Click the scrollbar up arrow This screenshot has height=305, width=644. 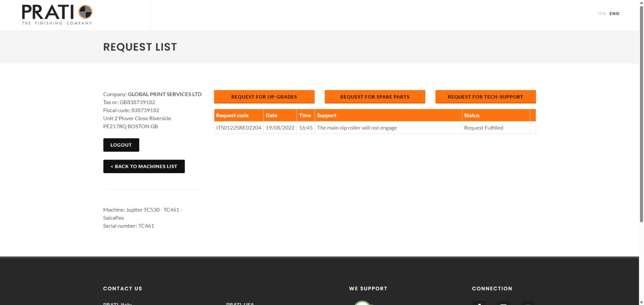[641, 2]
